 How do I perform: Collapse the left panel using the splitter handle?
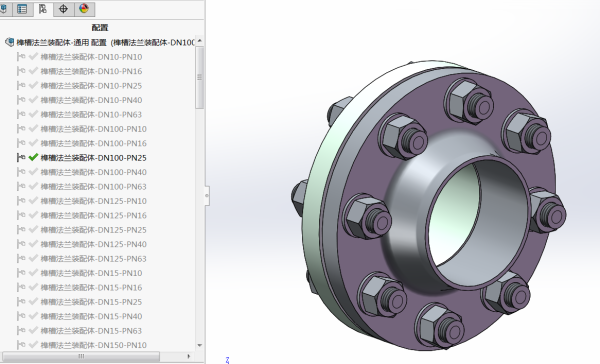(207, 196)
